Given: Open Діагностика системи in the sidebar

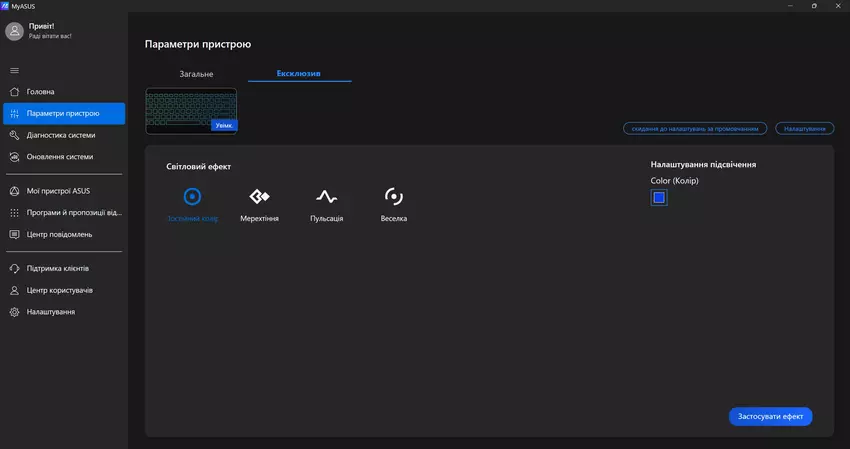Looking at the screenshot, I should tap(61, 135).
